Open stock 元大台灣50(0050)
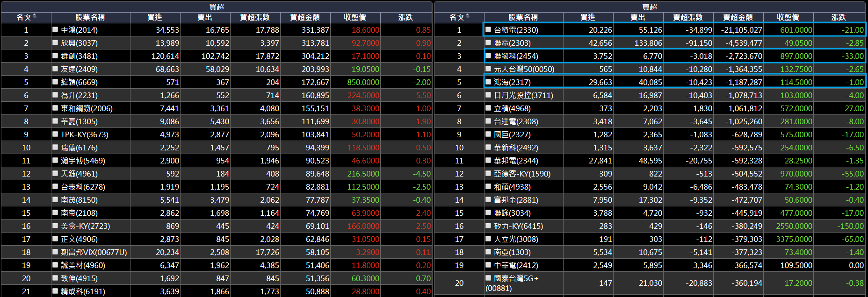 pyautogui.click(x=524, y=69)
